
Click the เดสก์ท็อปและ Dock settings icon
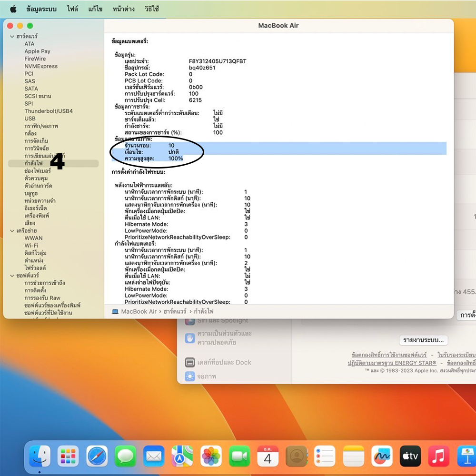190,362
